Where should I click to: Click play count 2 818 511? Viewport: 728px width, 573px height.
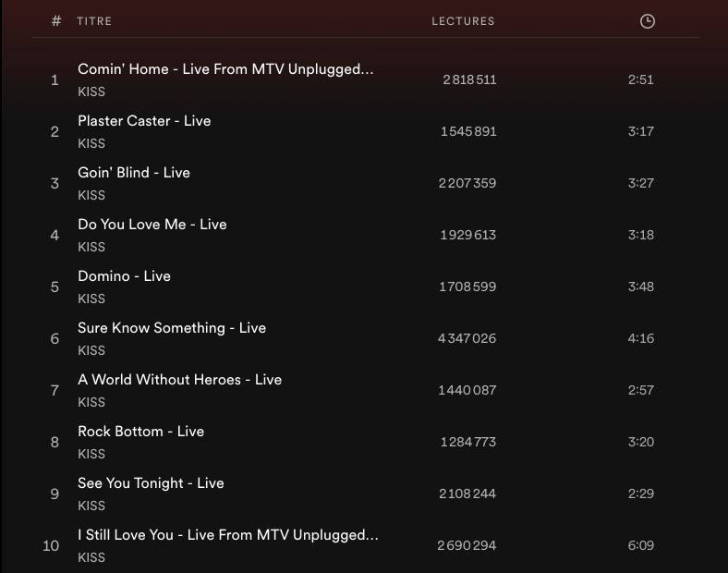[x=469, y=79]
